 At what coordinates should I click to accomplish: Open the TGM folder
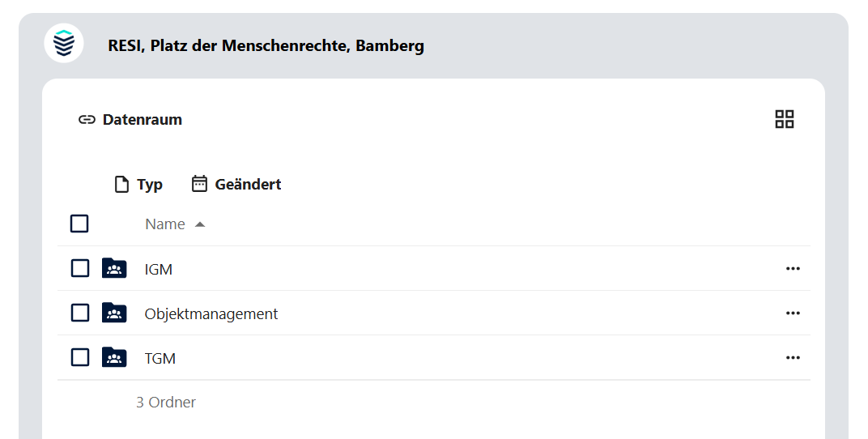[160, 358]
